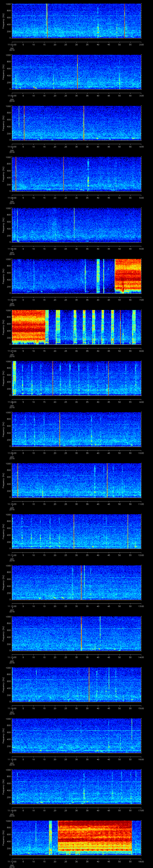Viewport: 153px width, 868px height.
Task: Click the 2:00 end time label
Action: (141, 44)
